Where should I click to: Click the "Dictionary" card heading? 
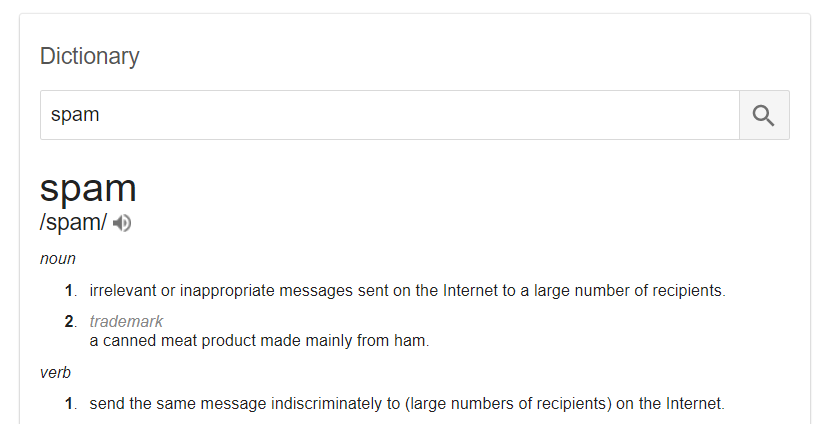[x=90, y=56]
